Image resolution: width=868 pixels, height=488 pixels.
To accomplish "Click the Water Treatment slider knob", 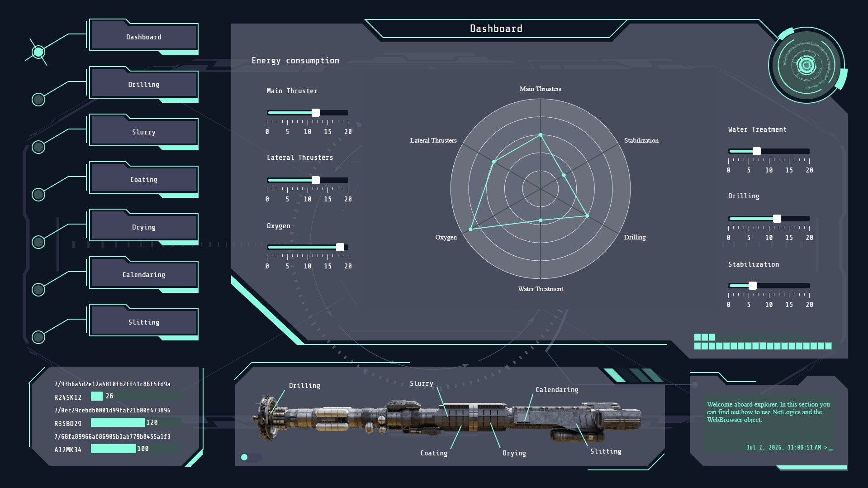I will click(757, 151).
